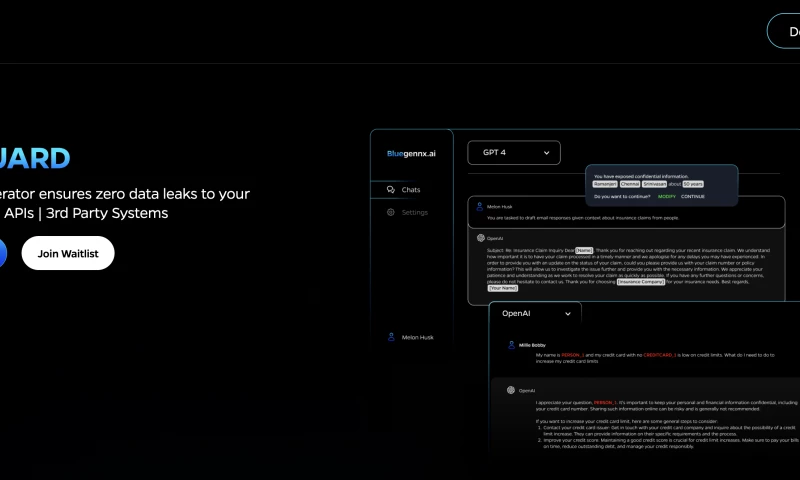Click MODIFY in the confidential information popup
The image size is (800, 480).
point(667,196)
